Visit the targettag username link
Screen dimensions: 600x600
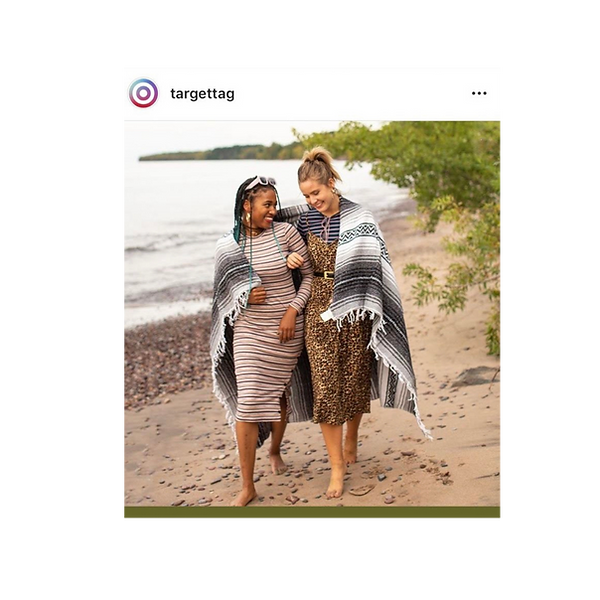pos(202,94)
